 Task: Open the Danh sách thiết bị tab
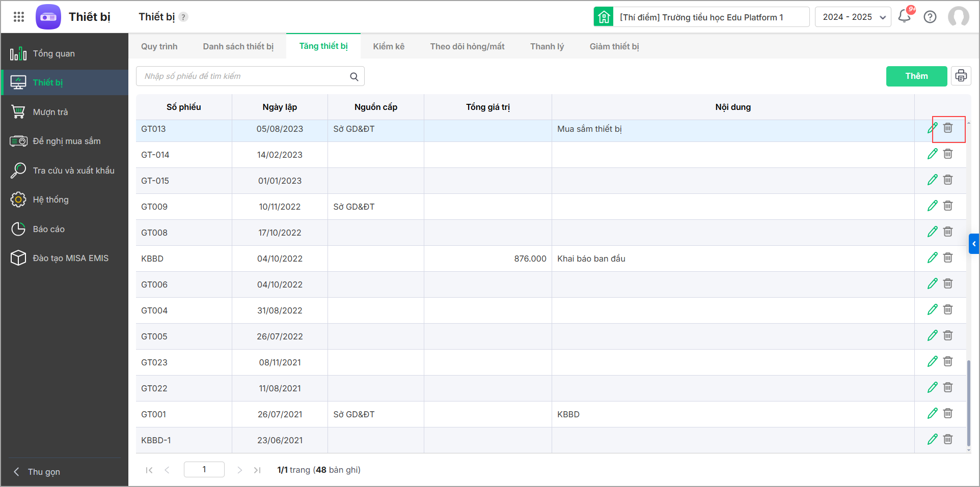[238, 46]
